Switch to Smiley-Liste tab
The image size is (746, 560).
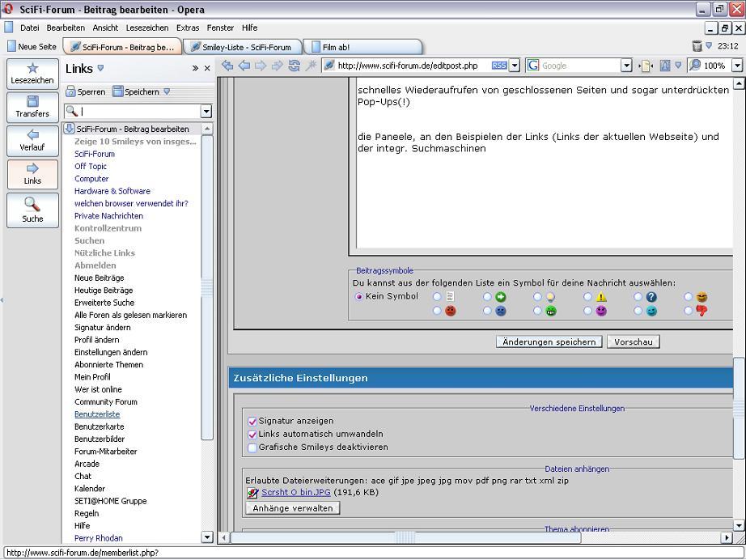[243, 47]
